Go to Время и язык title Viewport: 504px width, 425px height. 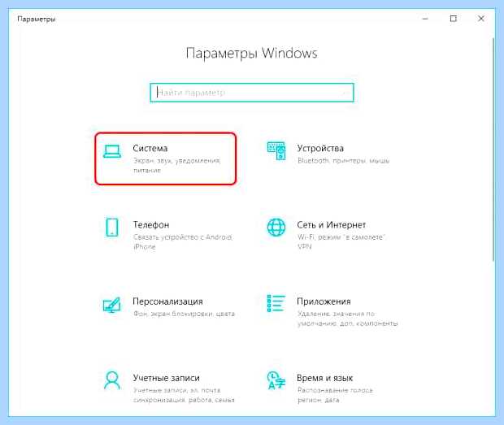[x=324, y=378]
